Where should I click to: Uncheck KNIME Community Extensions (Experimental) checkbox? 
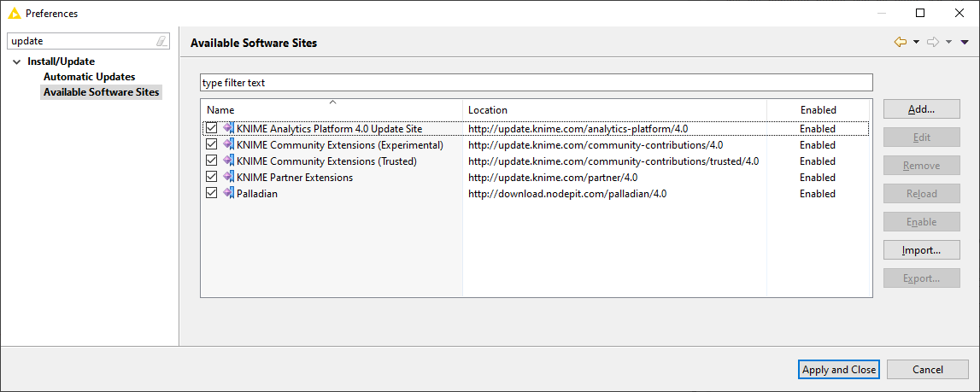pos(211,145)
